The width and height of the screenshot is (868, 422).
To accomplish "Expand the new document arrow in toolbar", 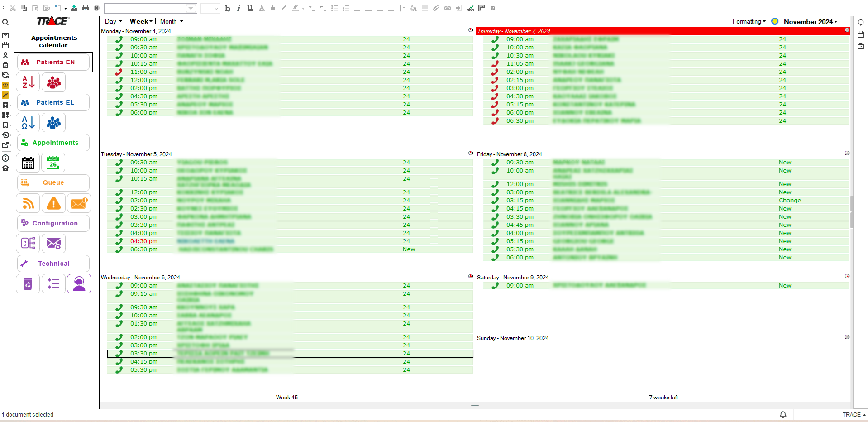I will coord(66,8).
